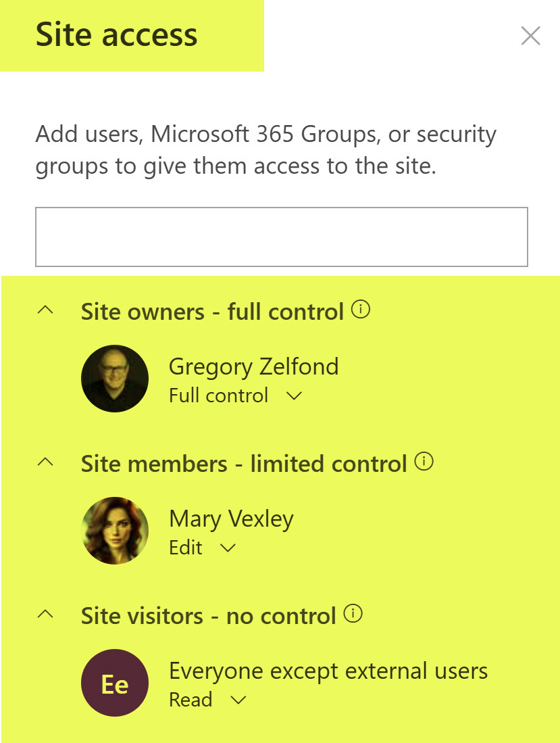Show info icon beside Site visitors heading
This screenshot has width=560, height=743.
point(353,615)
